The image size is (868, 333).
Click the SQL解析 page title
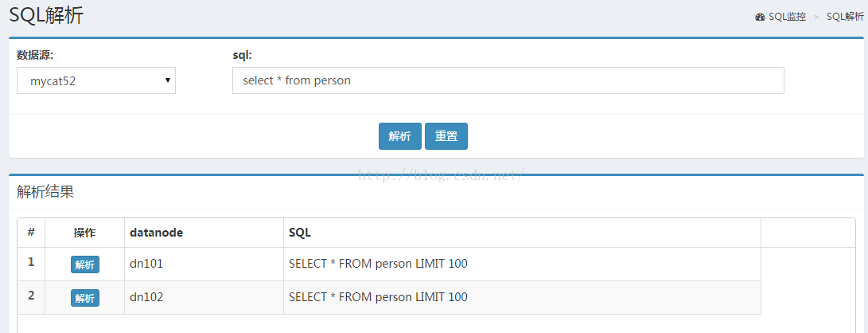46,15
